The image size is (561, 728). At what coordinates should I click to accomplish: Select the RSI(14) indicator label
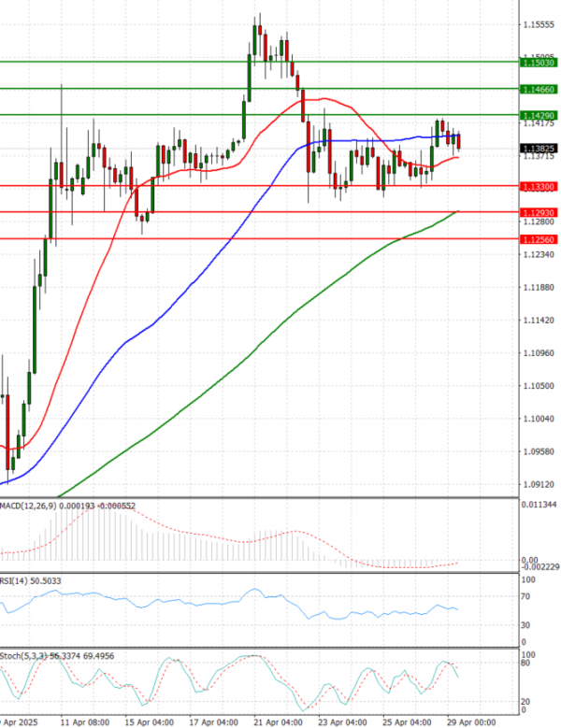(16, 580)
